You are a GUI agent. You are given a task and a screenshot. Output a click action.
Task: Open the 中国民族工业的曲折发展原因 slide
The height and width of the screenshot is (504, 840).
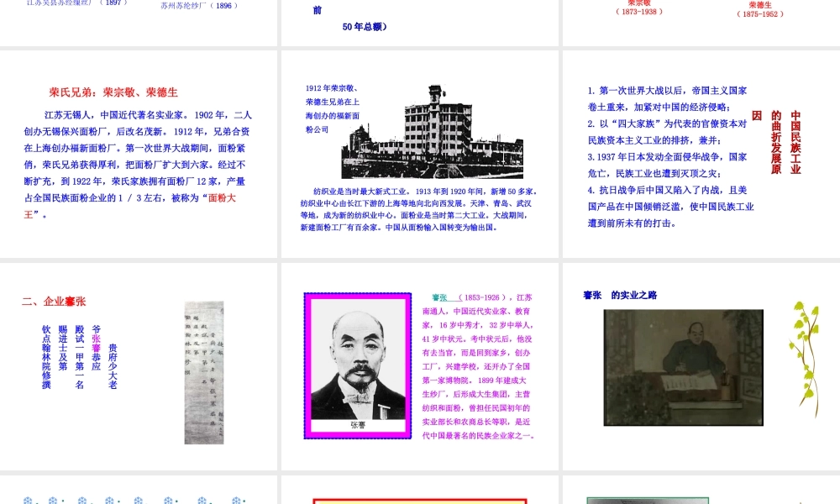701,155
